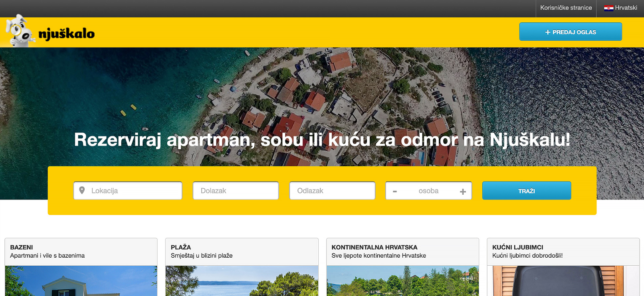This screenshot has height=296, width=644.
Task: Increase persons with plus button
Action: 463,191
